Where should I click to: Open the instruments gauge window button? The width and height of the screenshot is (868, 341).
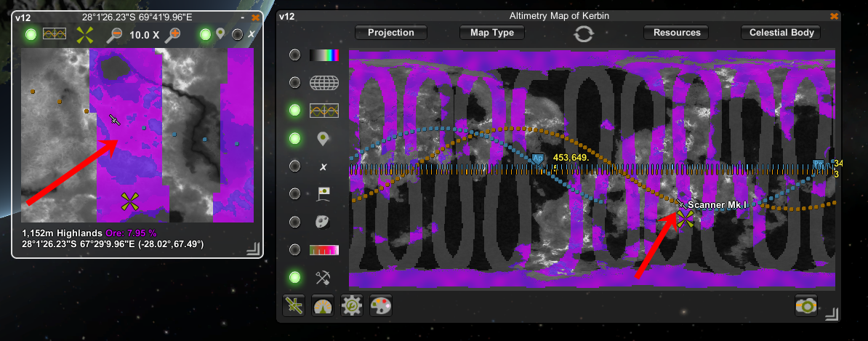coord(323,305)
